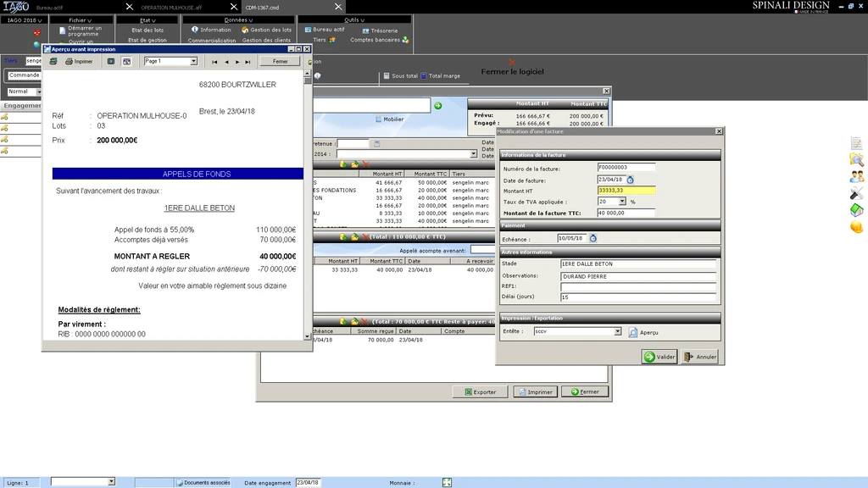Click the Exporter button
Screen dimensions: 868x488
[480, 391]
